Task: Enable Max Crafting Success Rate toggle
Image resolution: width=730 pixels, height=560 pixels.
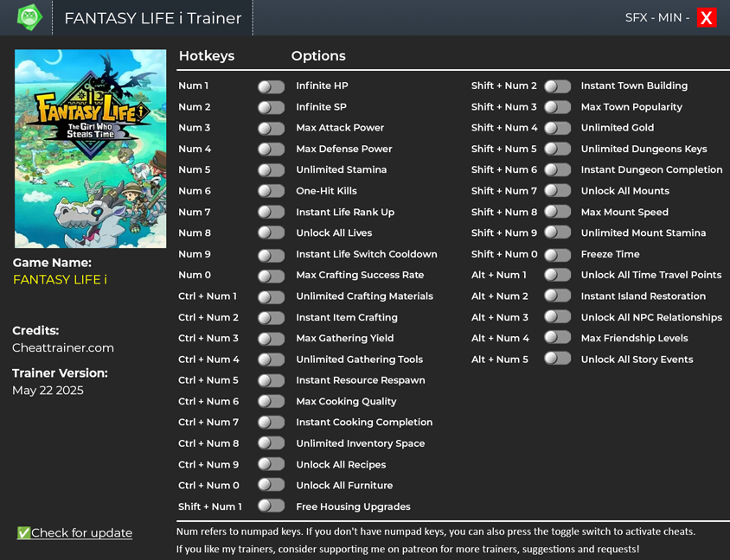Action: click(271, 276)
